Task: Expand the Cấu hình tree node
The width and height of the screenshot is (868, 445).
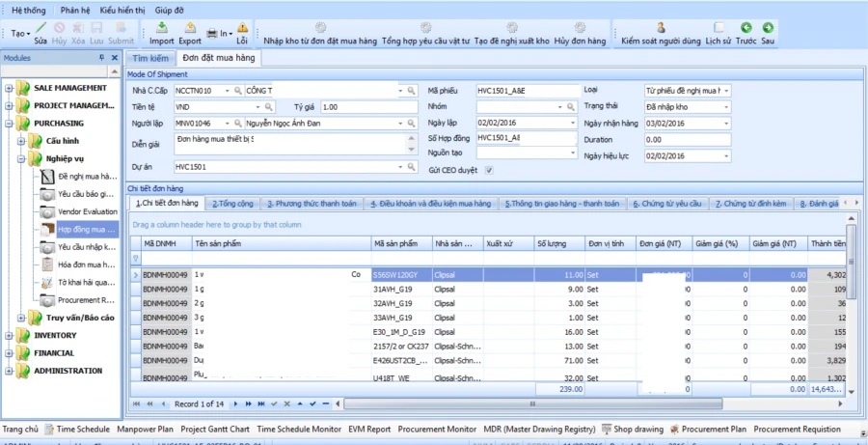Action: click(21, 141)
